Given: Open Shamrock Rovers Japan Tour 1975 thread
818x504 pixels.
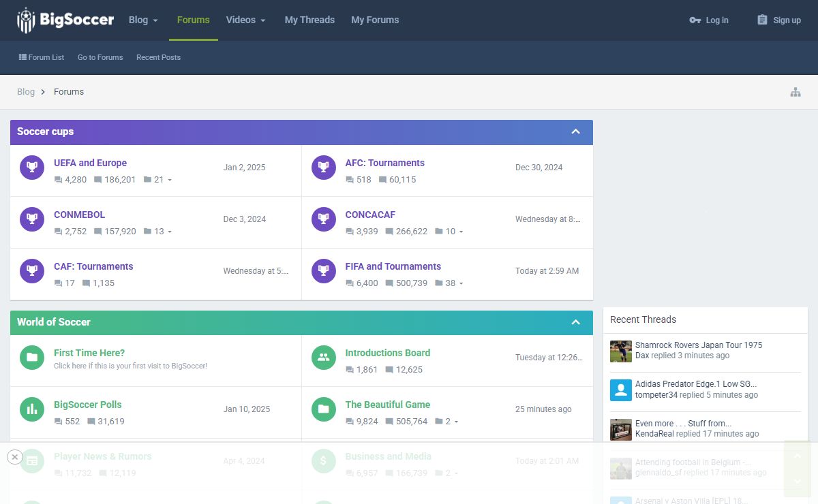Looking at the screenshot, I should coord(699,345).
